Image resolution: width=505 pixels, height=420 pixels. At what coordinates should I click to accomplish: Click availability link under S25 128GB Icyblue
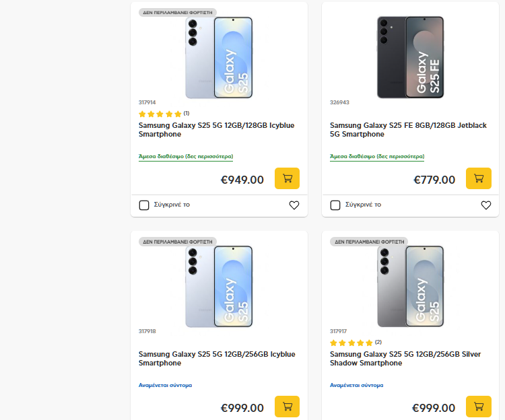[x=186, y=156]
